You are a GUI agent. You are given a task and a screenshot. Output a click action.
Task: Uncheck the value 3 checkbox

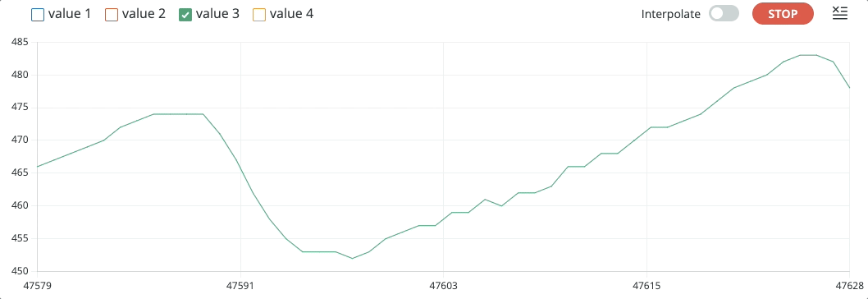pos(185,15)
